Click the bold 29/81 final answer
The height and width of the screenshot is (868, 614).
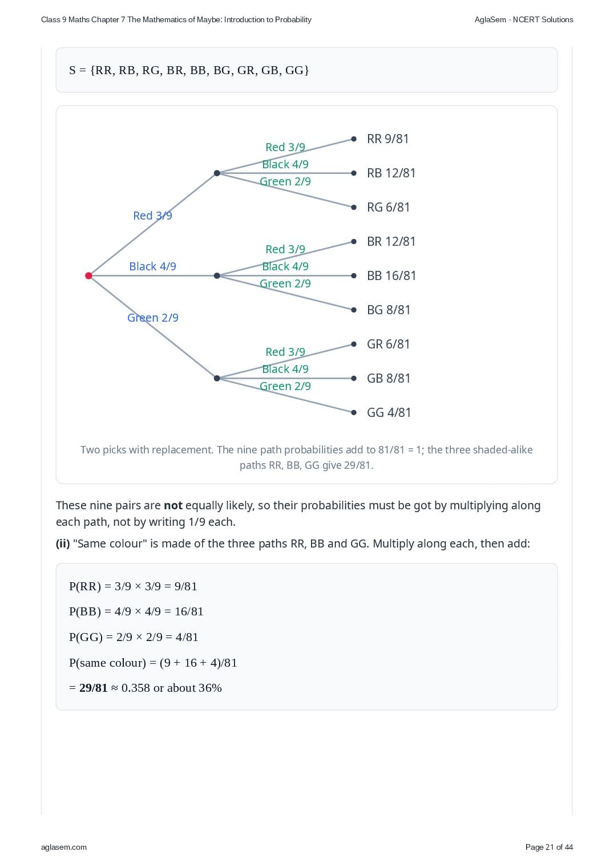click(93, 688)
